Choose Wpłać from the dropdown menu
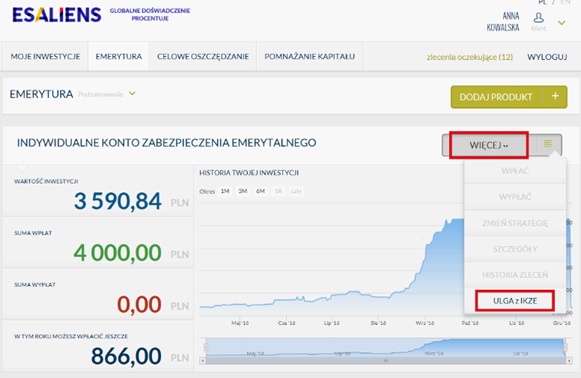The image size is (581, 378). 515,171
